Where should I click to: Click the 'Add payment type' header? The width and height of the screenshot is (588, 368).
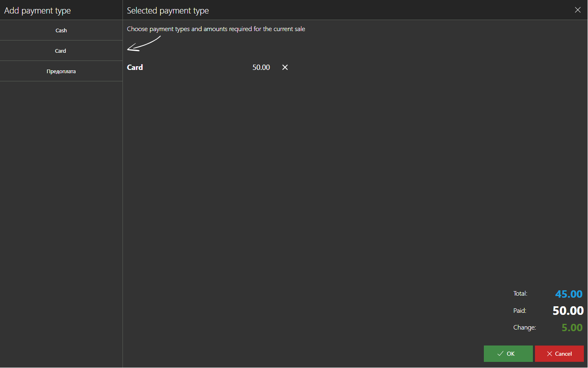pyautogui.click(x=38, y=11)
